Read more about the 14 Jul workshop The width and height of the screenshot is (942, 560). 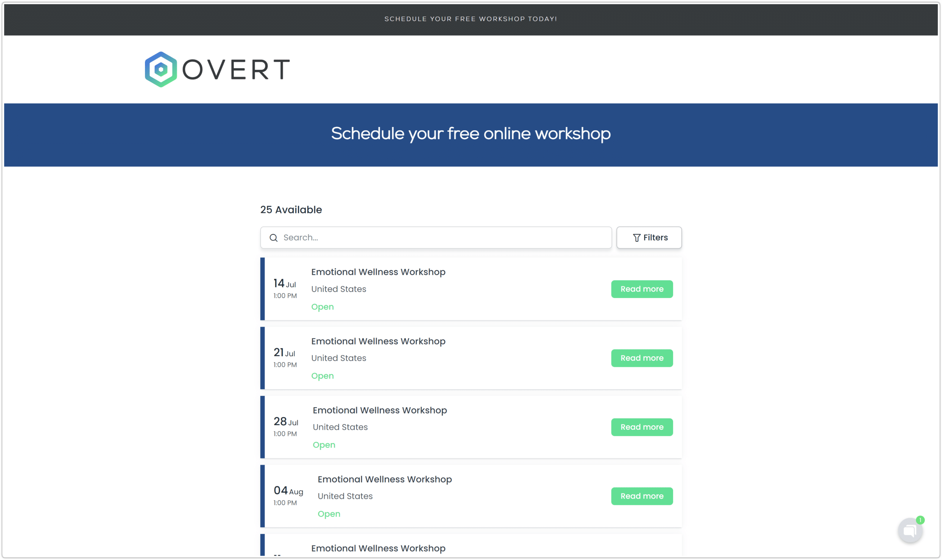pos(642,289)
